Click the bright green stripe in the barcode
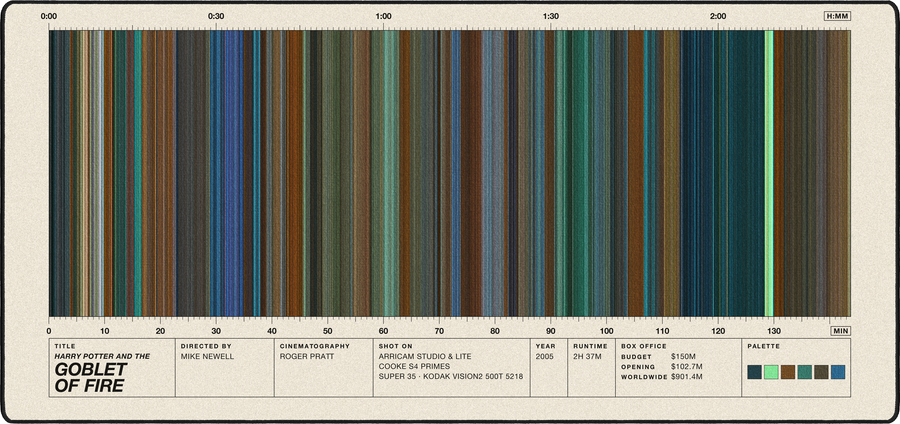900x424 pixels. click(769, 173)
